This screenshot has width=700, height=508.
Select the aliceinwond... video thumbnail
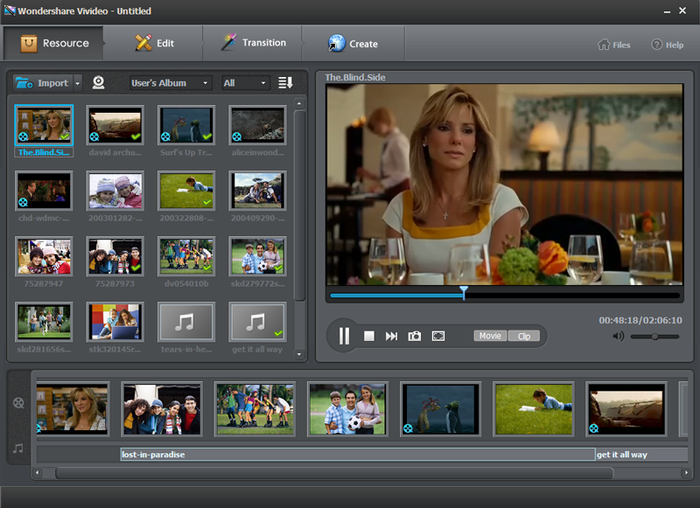258,125
